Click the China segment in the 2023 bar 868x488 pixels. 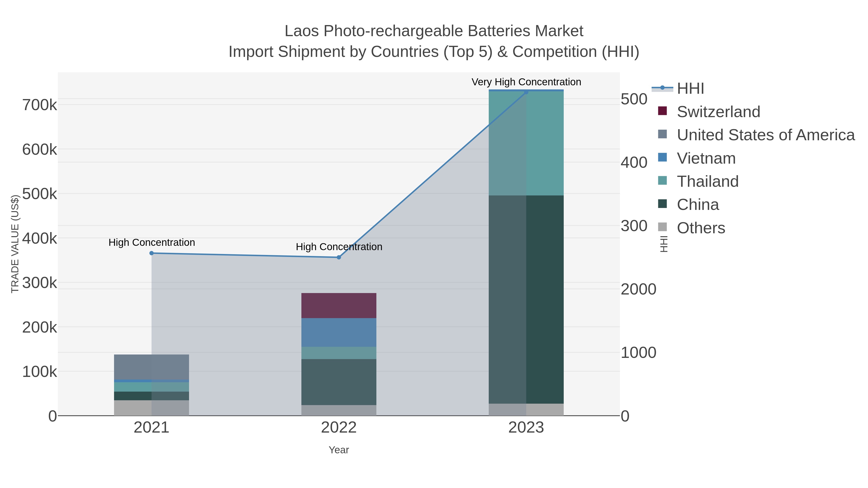pyautogui.click(x=526, y=300)
